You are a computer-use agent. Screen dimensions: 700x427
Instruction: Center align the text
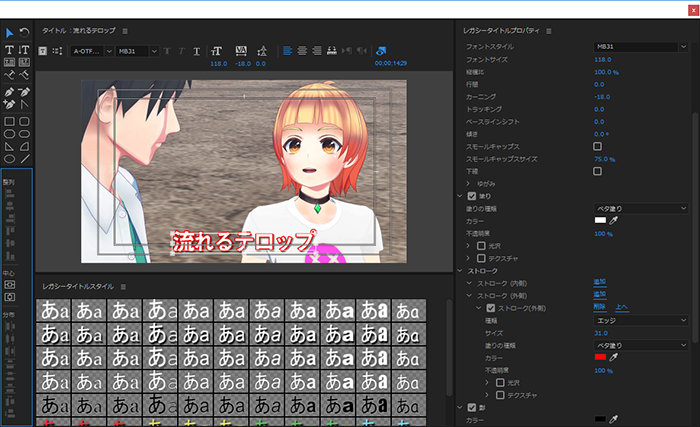pyautogui.click(x=302, y=51)
